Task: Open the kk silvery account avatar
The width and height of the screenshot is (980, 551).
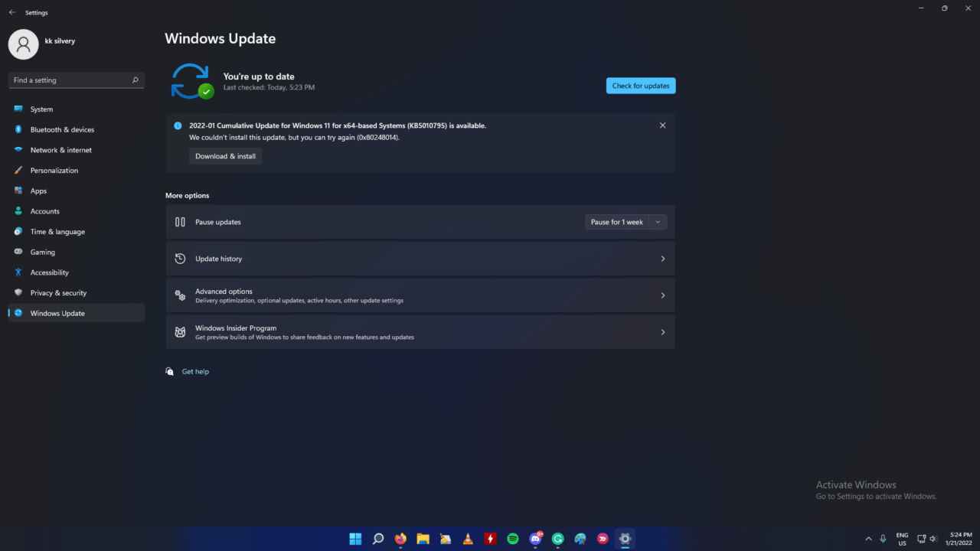Action: tap(23, 44)
